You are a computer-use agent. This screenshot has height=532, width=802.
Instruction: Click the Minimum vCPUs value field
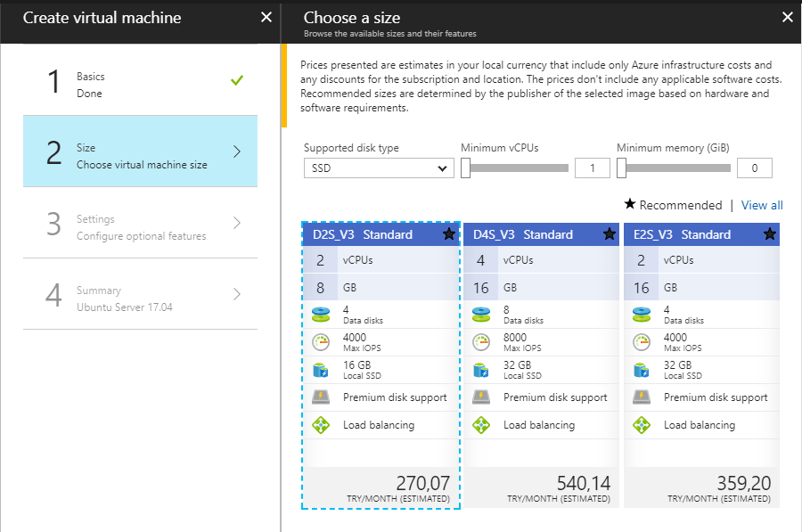(x=593, y=168)
